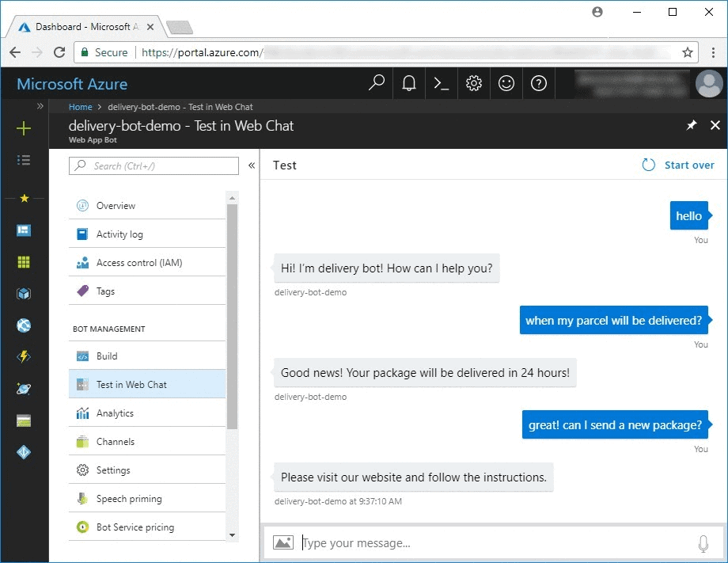Click the star Favorites divider icon in sidebar
The width and height of the screenshot is (728, 563).
point(25,198)
